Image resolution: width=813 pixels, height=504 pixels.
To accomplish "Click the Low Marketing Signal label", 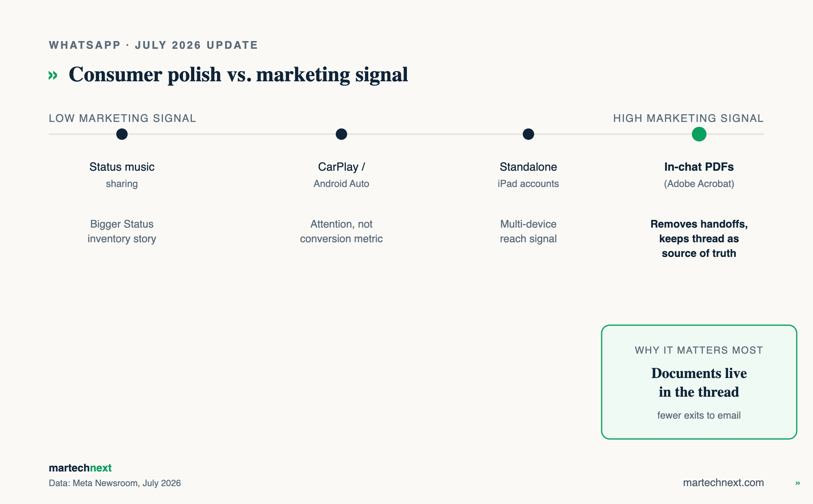I will click(122, 118).
